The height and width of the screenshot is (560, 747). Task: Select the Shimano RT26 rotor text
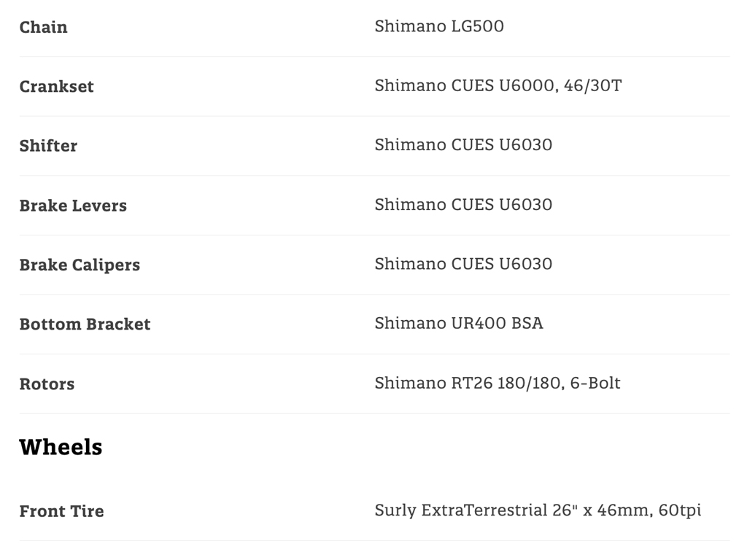433,383
